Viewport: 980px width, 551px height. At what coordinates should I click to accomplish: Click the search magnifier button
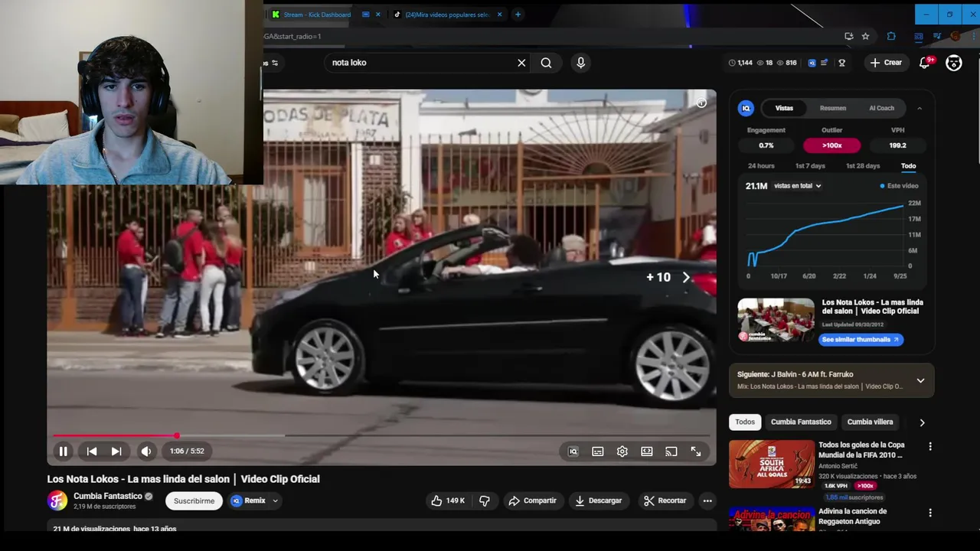click(546, 63)
